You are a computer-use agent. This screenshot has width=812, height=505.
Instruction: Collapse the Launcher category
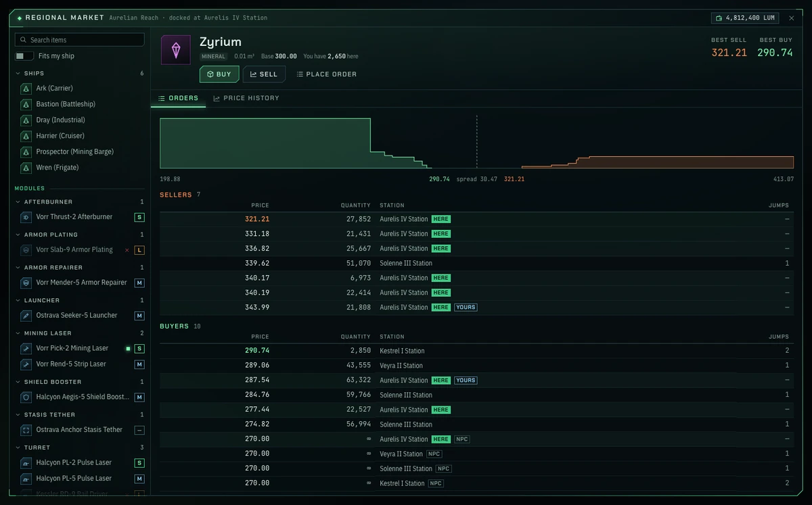tap(80, 300)
